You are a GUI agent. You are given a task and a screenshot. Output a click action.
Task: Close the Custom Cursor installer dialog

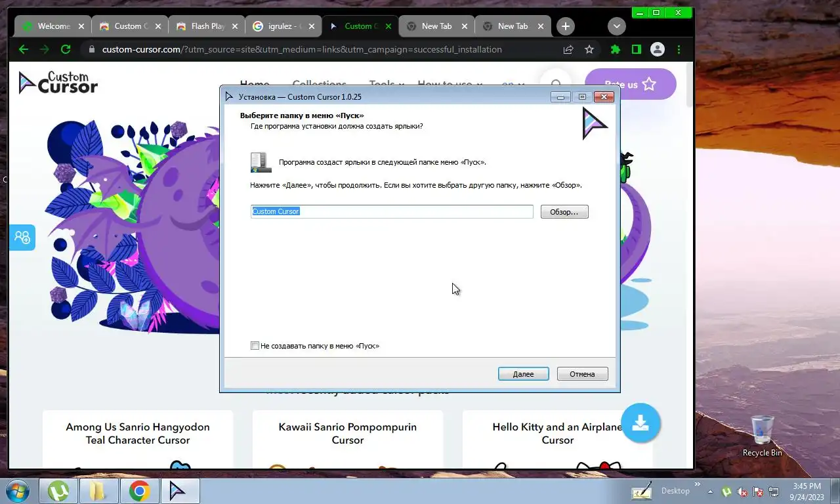tap(603, 96)
